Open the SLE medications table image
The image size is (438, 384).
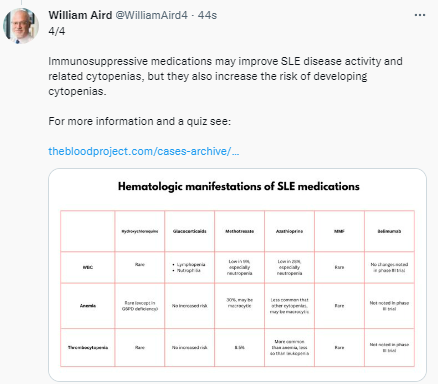point(237,275)
